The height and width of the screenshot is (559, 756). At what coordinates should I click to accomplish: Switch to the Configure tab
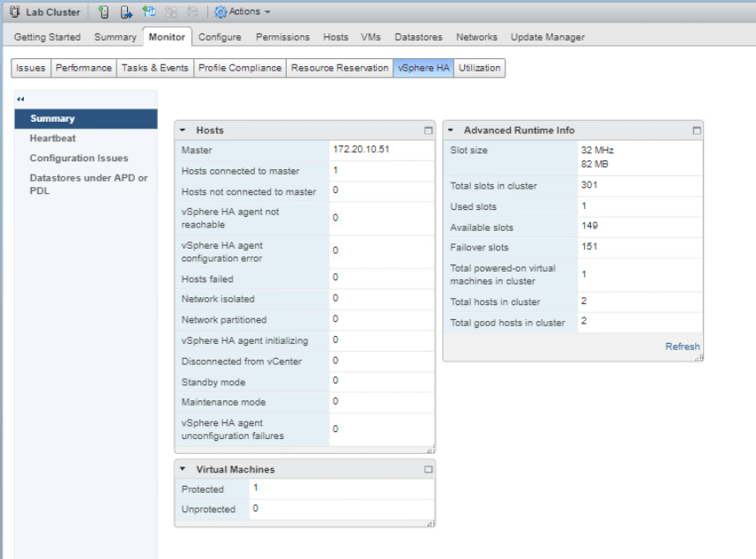tap(220, 37)
